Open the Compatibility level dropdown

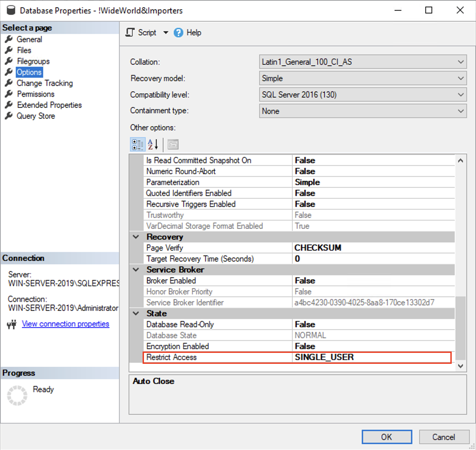click(363, 95)
